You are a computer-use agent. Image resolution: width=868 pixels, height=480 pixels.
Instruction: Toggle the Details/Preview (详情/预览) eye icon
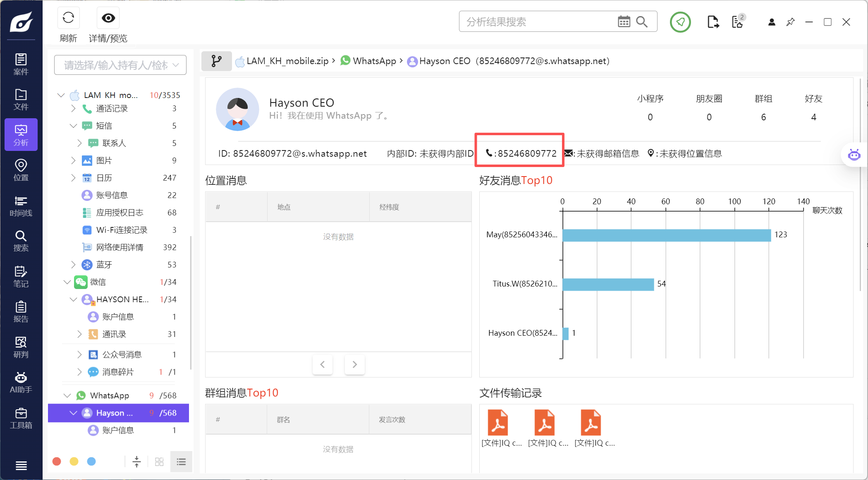tap(108, 18)
